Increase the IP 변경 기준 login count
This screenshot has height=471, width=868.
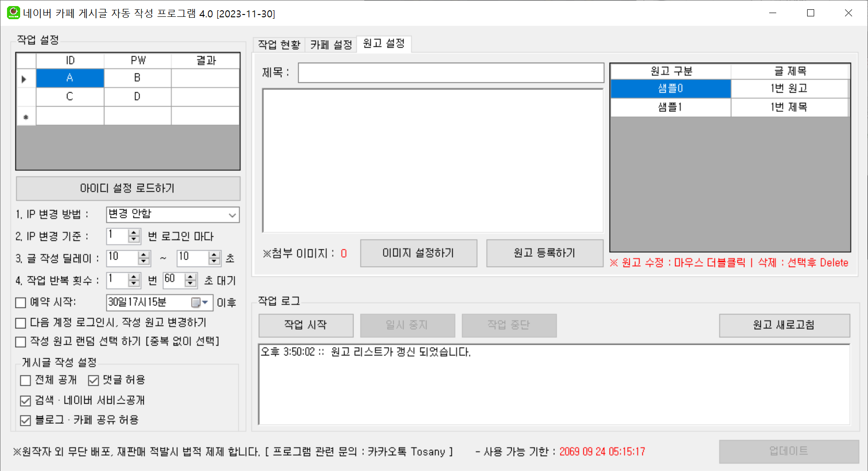click(x=134, y=232)
